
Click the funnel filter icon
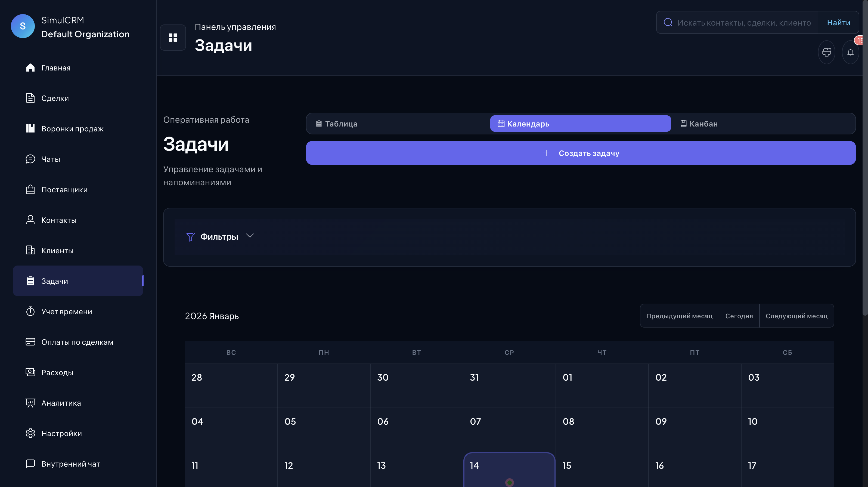(190, 237)
